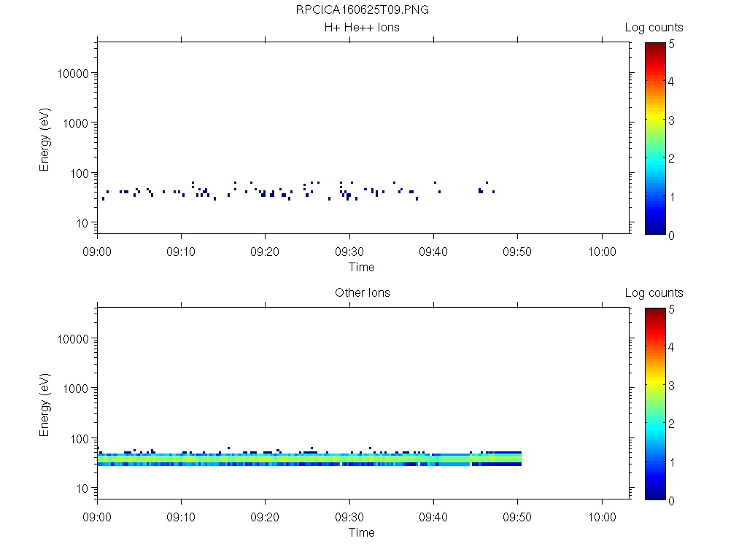Click 09:30 tick label under Other Ions panel
The height and width of the screenshot is (560, 747).
[349, 517]
